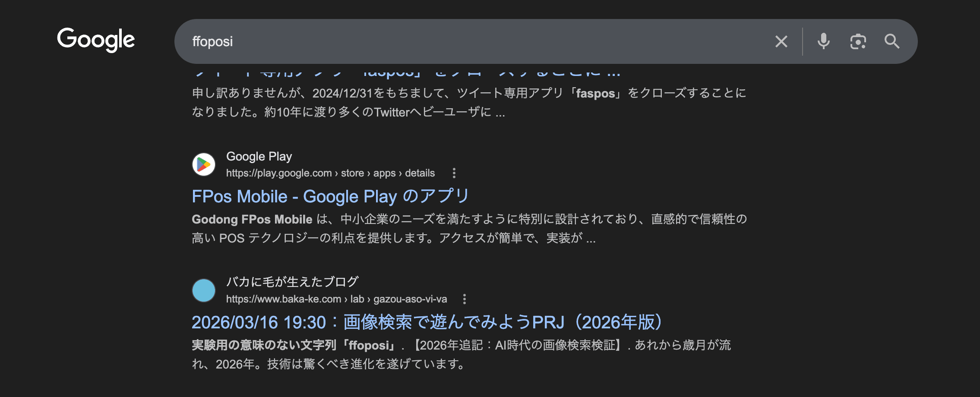This screenshot has width=980, height=397.
Task: Click the Google Play site name
Action: [x=259, y=156]
